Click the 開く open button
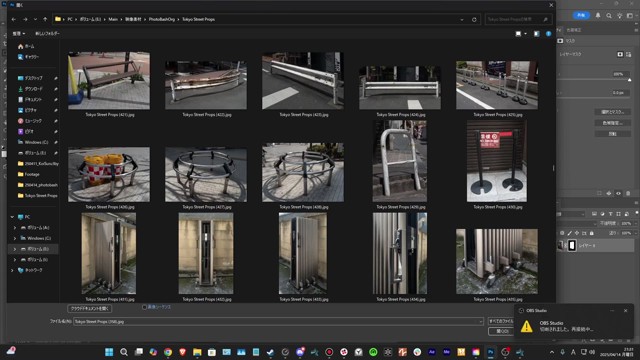 click(x=501, y=331)
